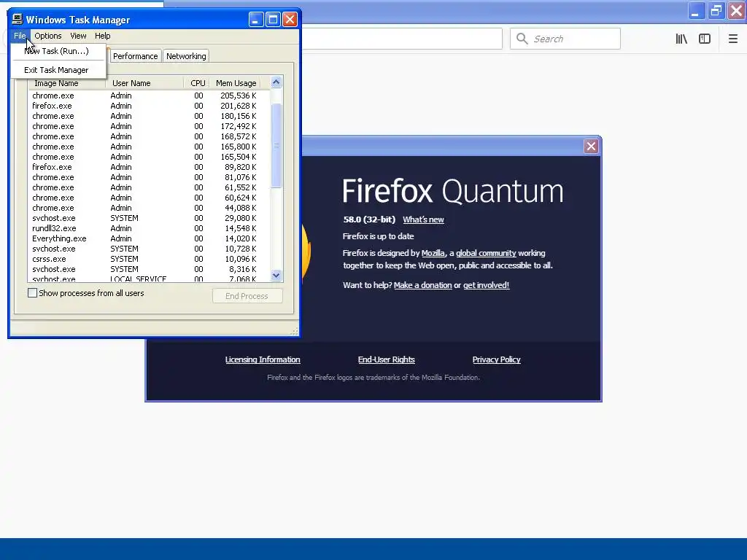Click the Firefox search magnifier icon
747x560 pixels.
point(522,39)
